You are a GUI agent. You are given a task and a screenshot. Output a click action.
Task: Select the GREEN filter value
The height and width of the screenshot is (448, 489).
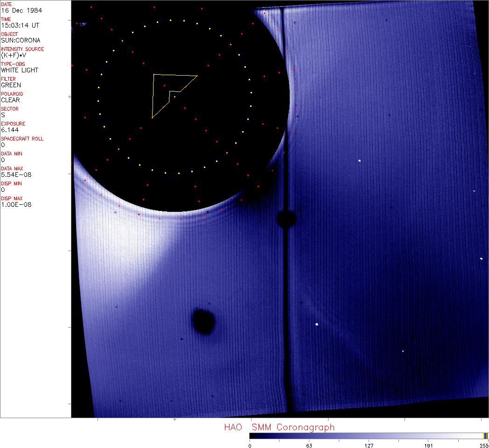click(11, 85)
